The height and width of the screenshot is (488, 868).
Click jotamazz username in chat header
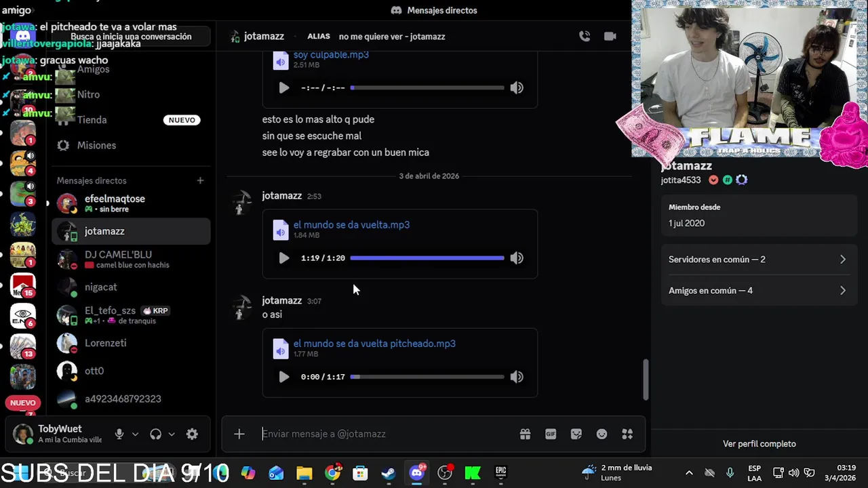(264, 37)
